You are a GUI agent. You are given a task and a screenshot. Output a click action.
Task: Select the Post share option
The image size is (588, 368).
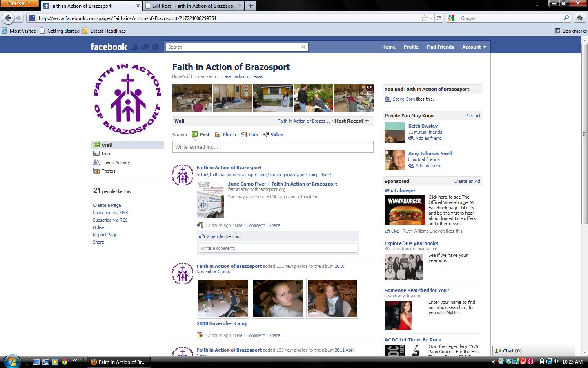pyautogui.click(x=200, y=135)
